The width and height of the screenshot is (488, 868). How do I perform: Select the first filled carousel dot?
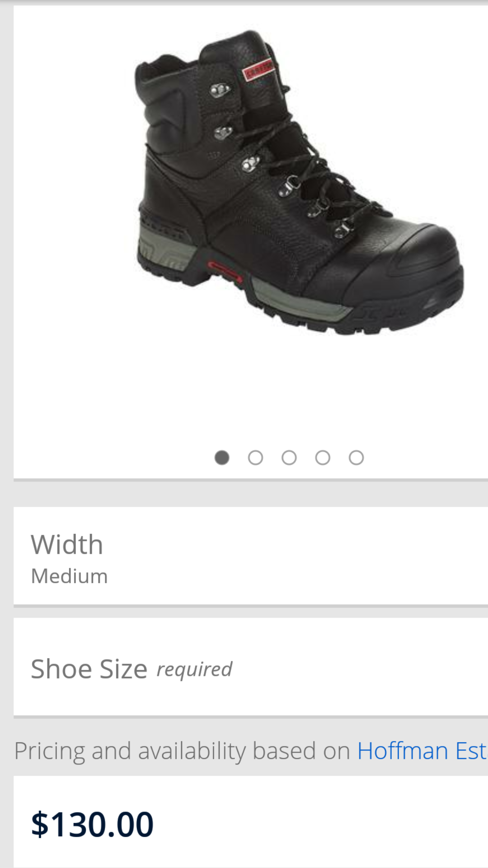[222, 458]
